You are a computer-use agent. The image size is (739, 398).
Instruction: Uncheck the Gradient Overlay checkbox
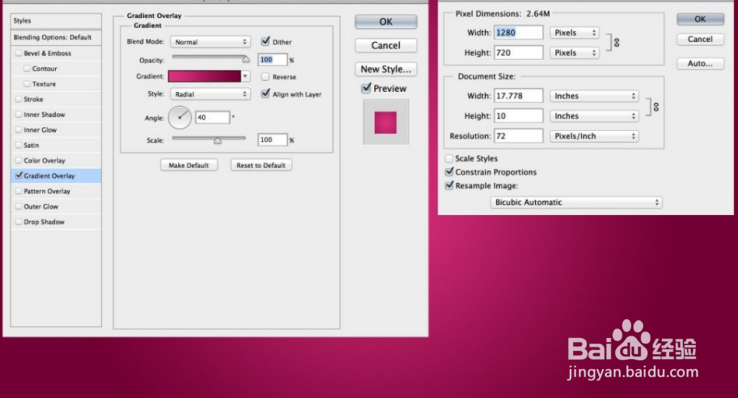(x=19, y=175)
